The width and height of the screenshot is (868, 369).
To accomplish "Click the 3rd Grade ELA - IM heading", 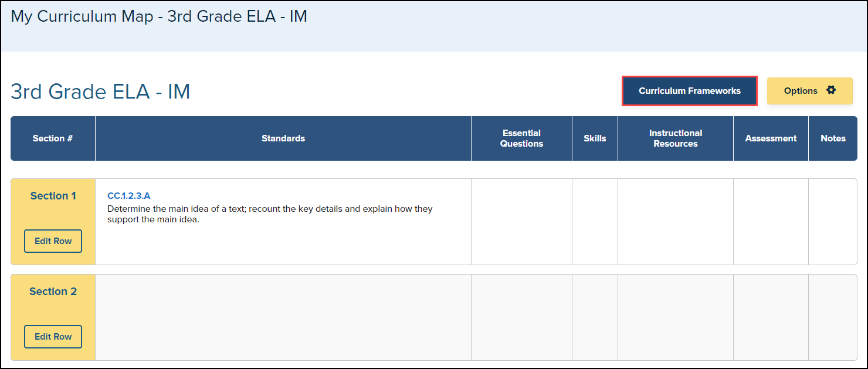I will pos(100,92).
